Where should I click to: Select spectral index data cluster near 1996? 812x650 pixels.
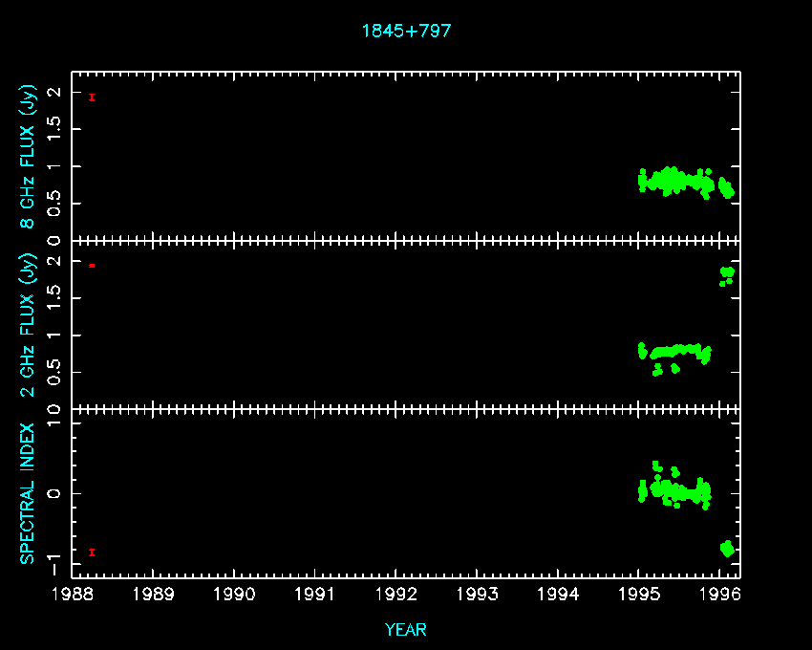click(727, 548)
